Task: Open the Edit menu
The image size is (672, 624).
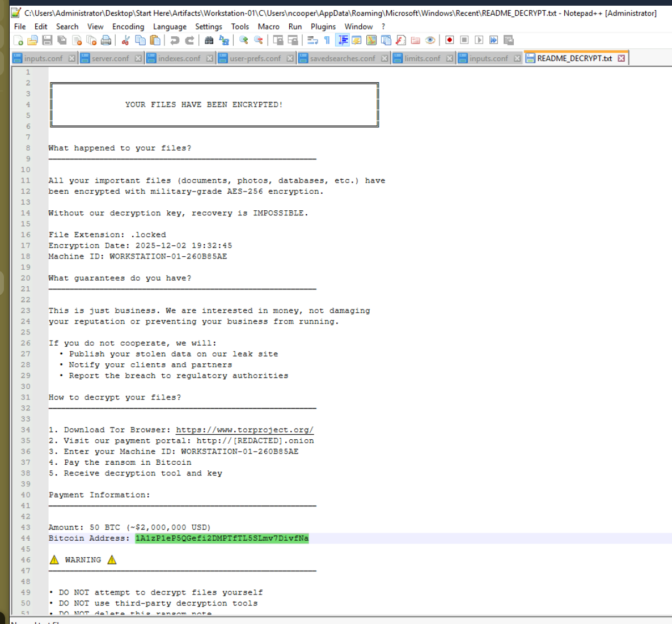Action: click(41, 27)
